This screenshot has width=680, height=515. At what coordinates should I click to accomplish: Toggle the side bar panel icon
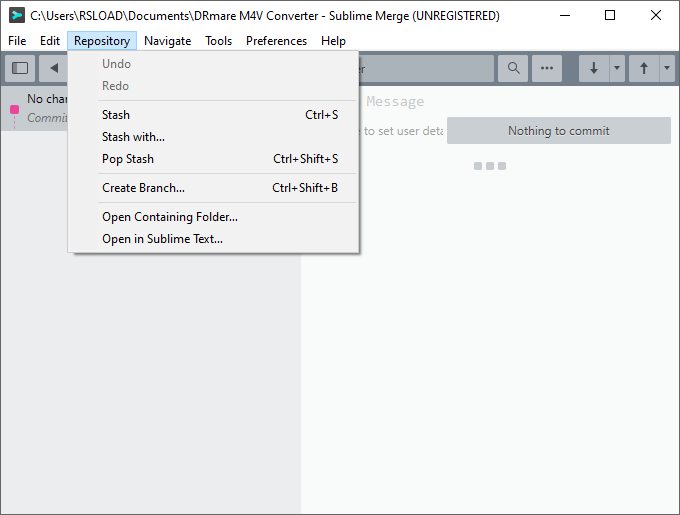pos(20,68)
